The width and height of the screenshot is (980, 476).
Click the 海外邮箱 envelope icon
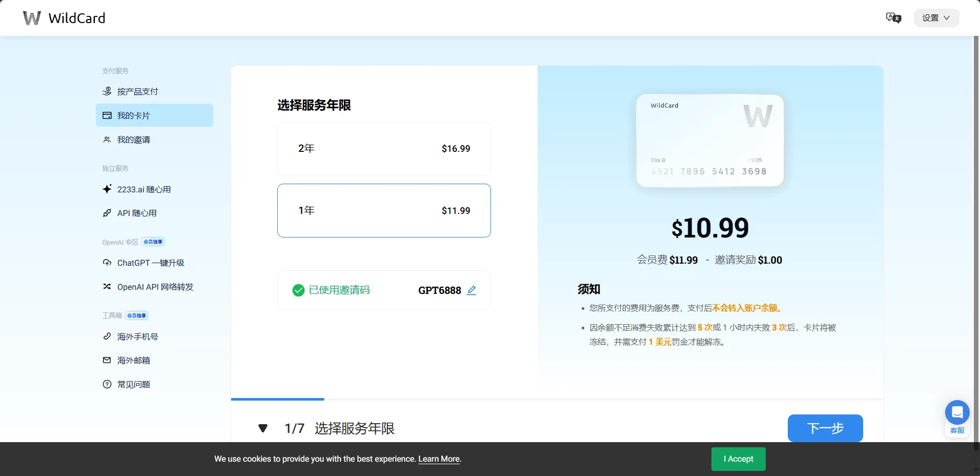(x=107, y=360)
